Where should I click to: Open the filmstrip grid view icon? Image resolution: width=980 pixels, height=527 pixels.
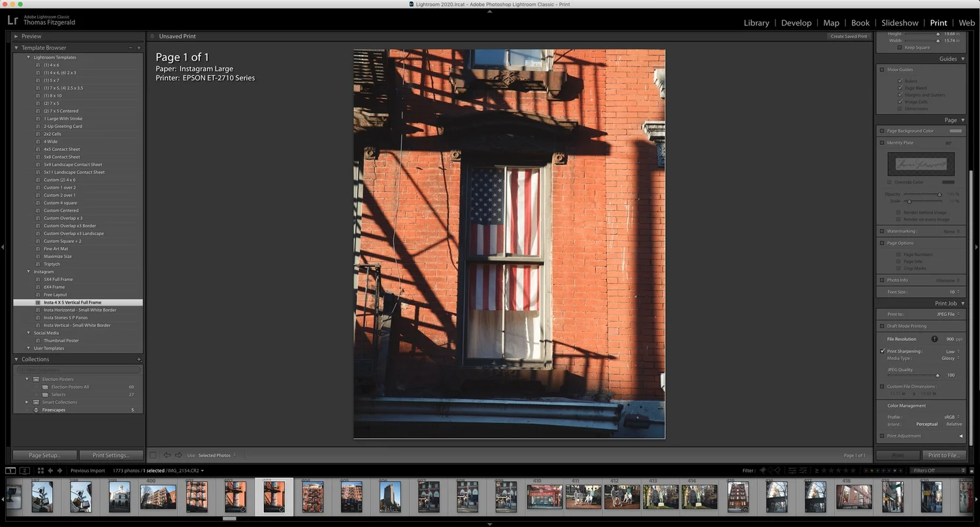click(x=41, y=470)
